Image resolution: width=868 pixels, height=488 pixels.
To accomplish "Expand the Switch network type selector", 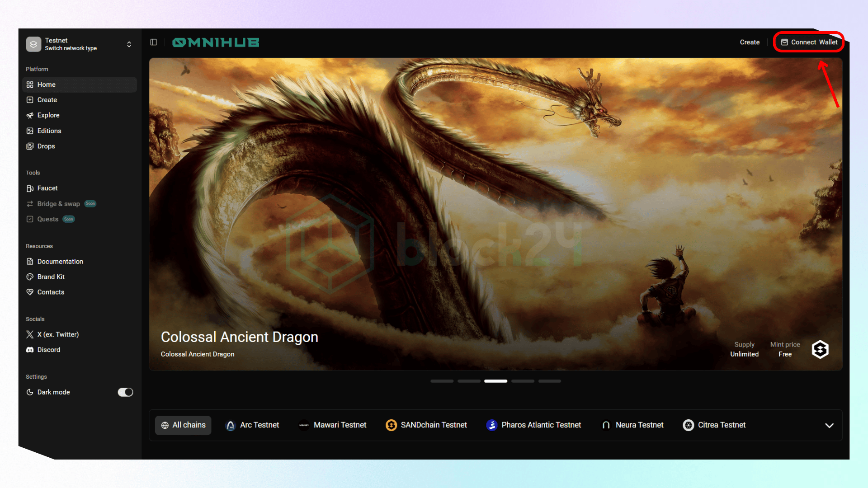I will click(129, 44).
